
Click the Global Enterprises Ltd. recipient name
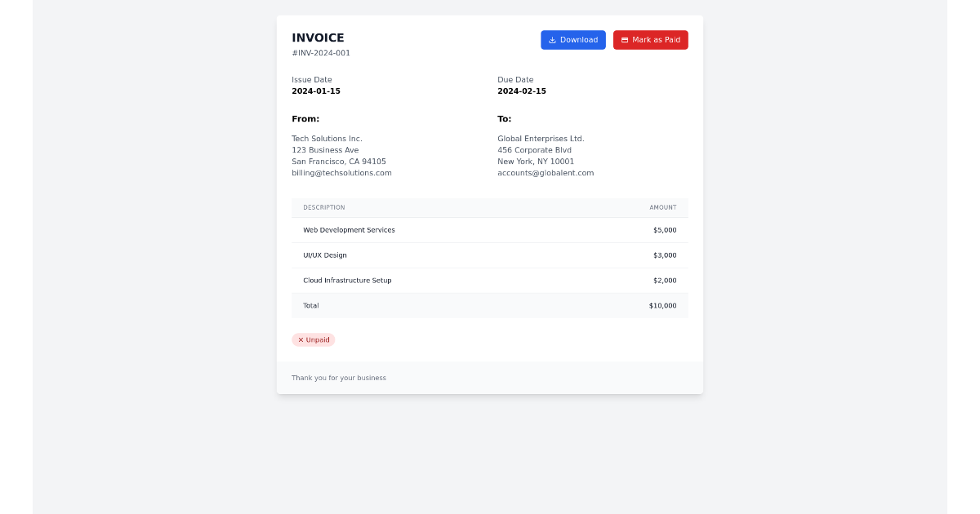click(541, 139)
